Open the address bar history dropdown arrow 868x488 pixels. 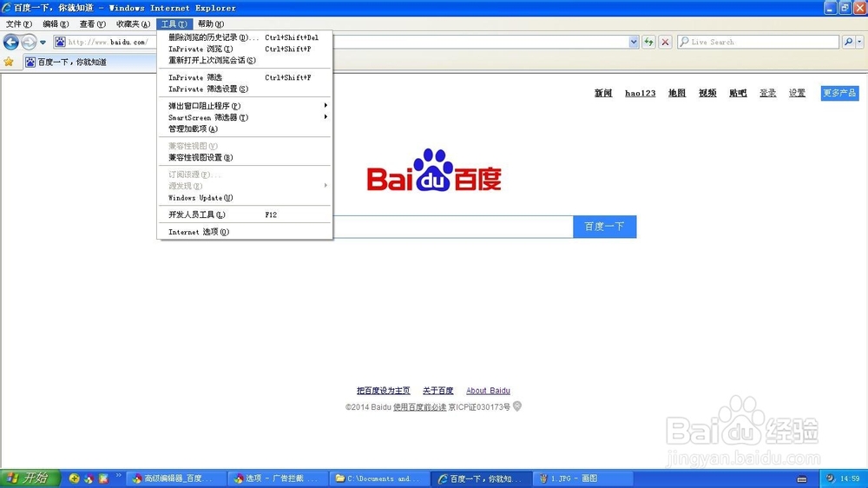pos(634,42)
